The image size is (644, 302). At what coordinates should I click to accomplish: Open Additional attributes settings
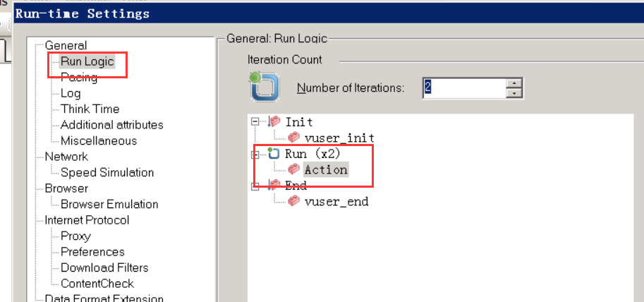(111, 125)
